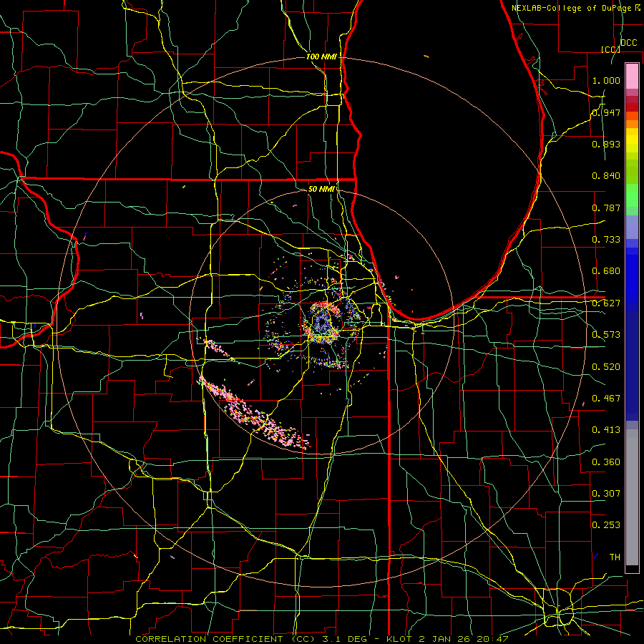Click the '0.253' color scale label
Image resolution: width=644 pixels, height=644 pixels.
pos(606,525)
